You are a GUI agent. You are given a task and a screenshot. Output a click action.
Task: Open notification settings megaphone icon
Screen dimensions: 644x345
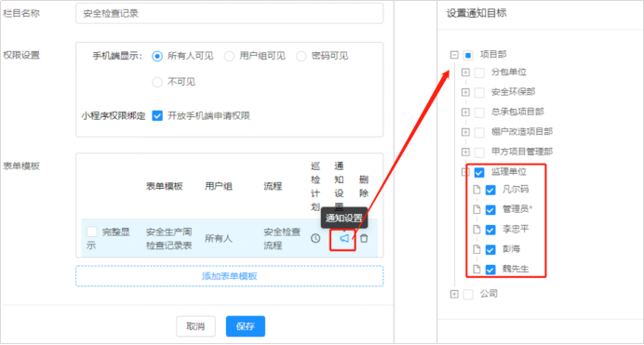[344, 238]
